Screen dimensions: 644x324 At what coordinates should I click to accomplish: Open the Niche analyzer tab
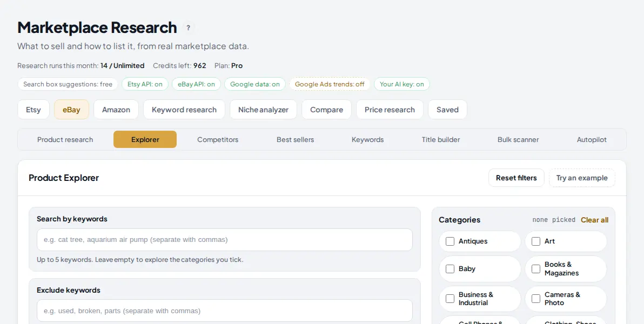(263, 110)
